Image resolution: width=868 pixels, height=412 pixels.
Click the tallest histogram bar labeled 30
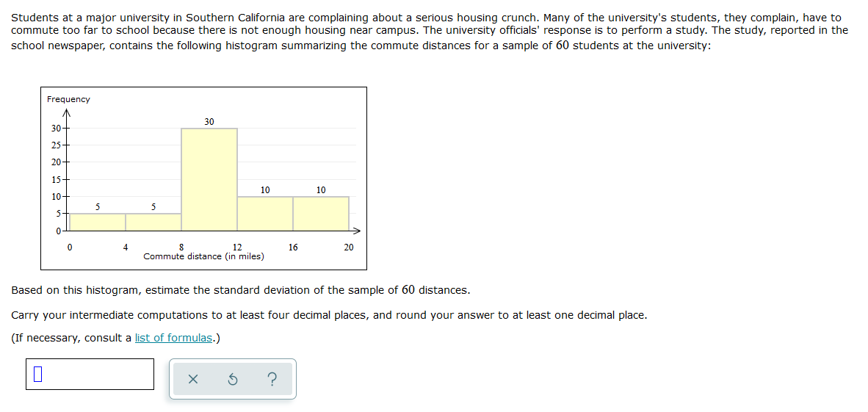(209, 179)
